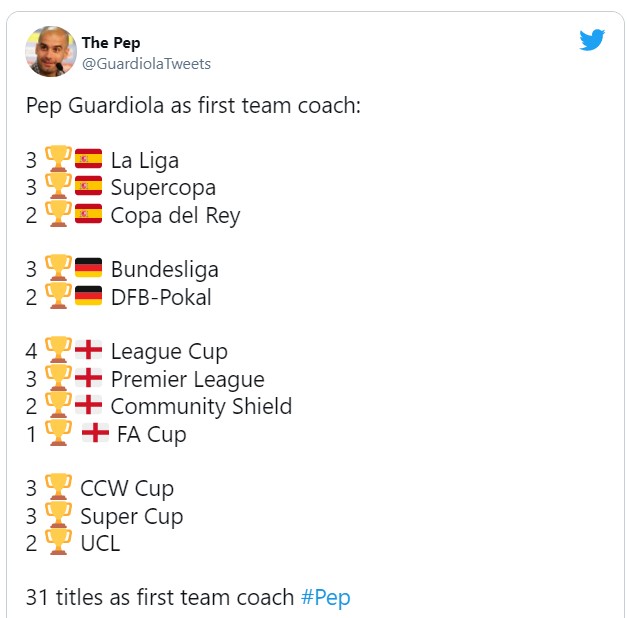This screenshot has height=618, width=627.
Task: Select the trophy emoji beside CCW Cup
Action: click(58, 488)
